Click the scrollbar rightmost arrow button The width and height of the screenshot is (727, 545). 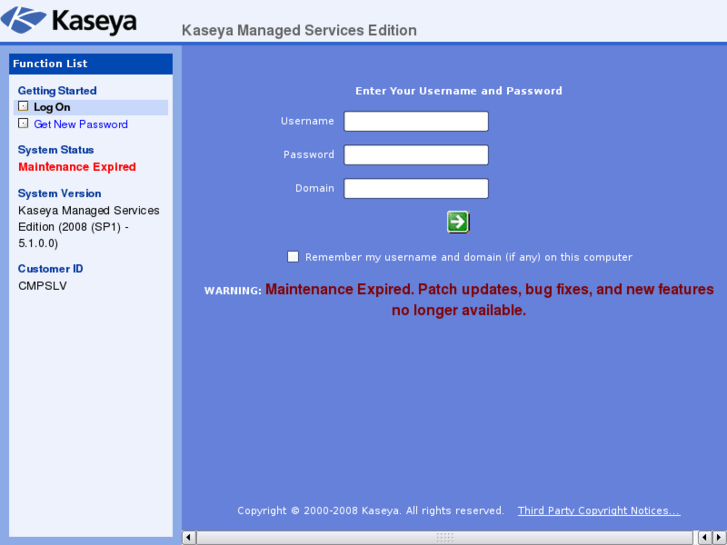[x=720, y=538]
